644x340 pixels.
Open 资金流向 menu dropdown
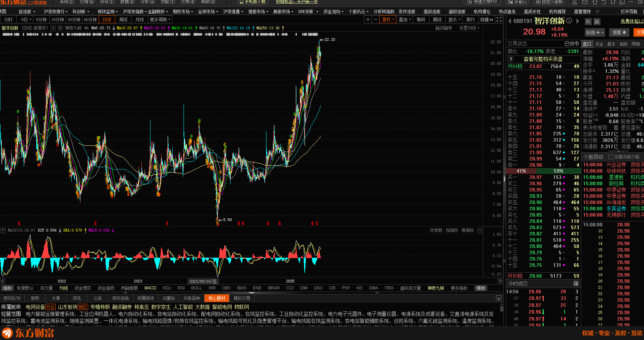(x=333, y=12)
